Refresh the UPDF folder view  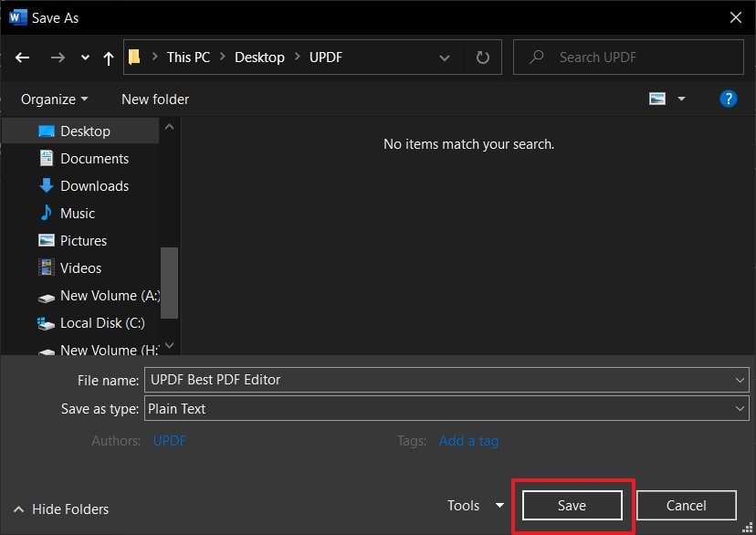(x=482, y=57)
